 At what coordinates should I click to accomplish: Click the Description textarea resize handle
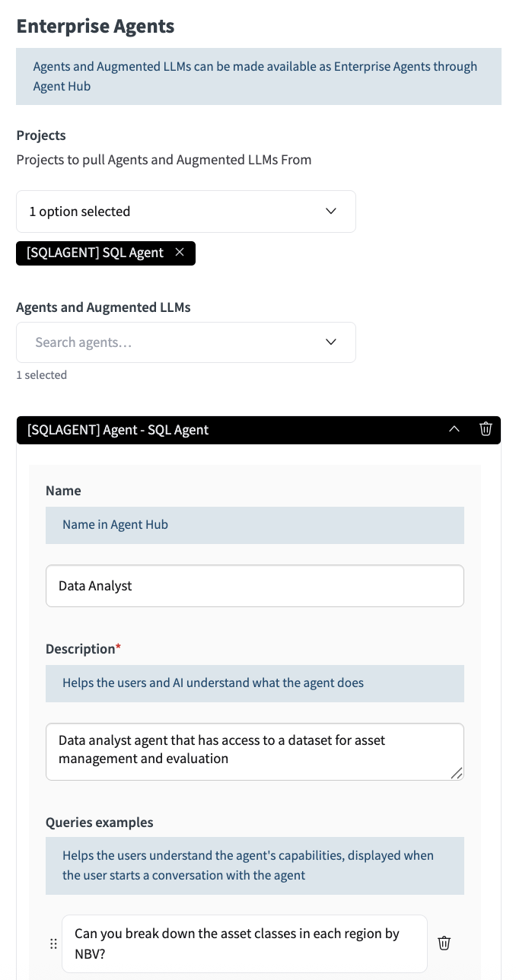coord(457,773)
